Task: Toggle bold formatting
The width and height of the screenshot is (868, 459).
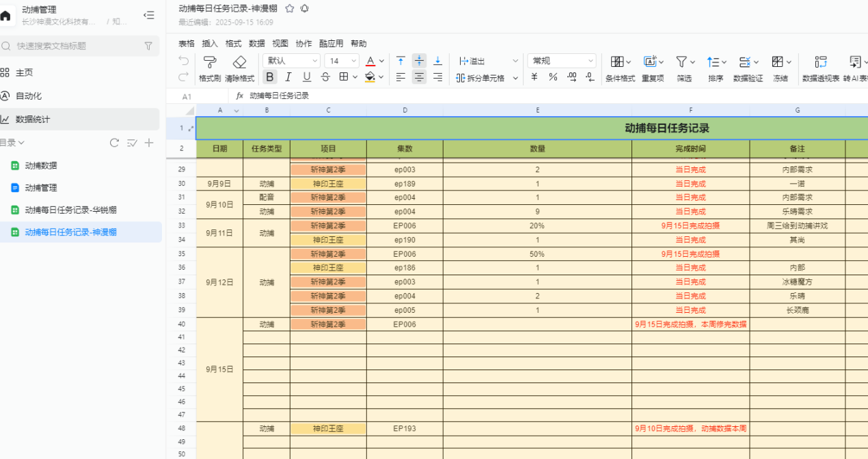Action: click(270, 77)
